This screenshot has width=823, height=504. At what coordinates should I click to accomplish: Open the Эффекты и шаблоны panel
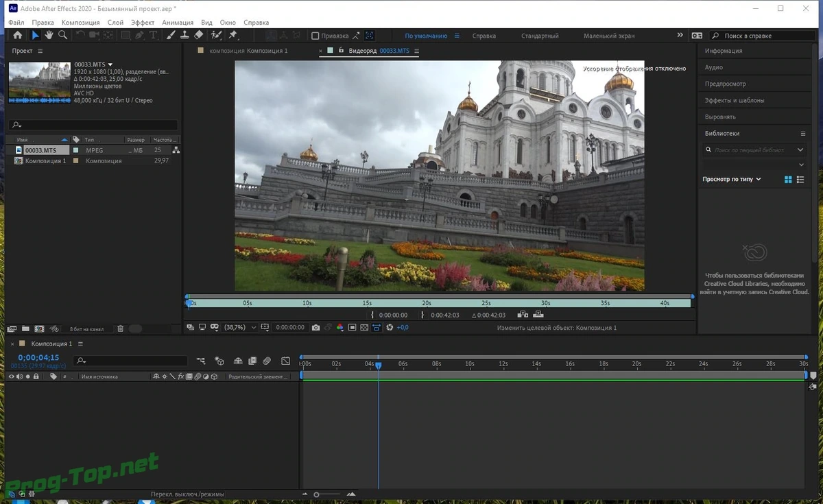pyautogui.click(x=735, y=100)
